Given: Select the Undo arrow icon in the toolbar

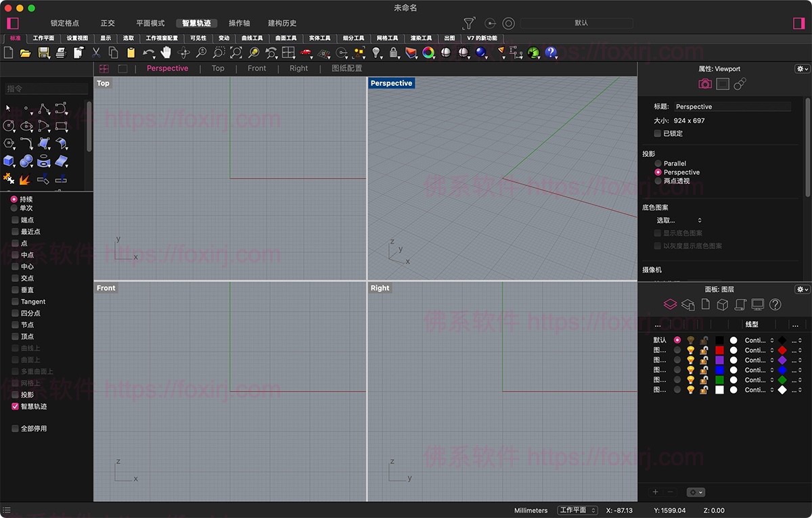Looking at the screenshot, I should [x=148, y=52].
